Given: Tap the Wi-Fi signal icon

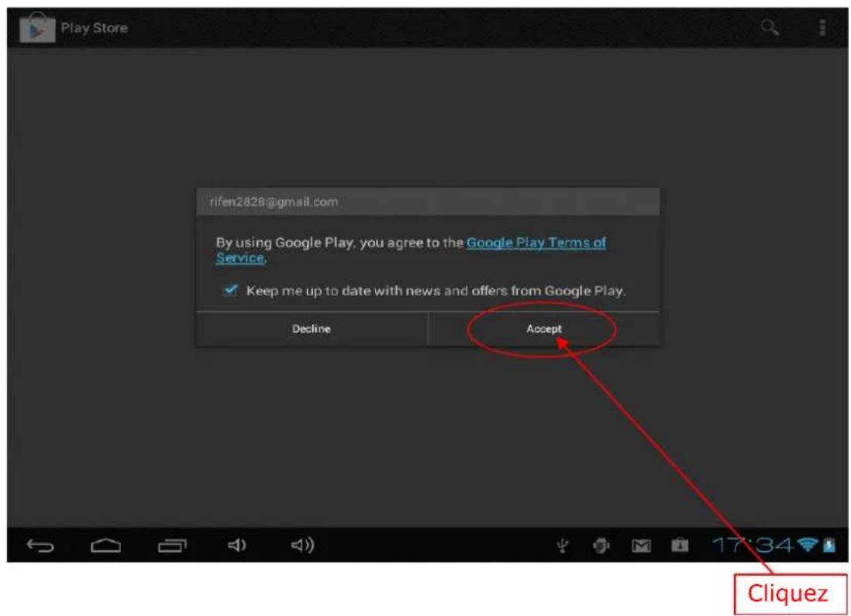Looking at the screenshot, I should pos(808,545).
